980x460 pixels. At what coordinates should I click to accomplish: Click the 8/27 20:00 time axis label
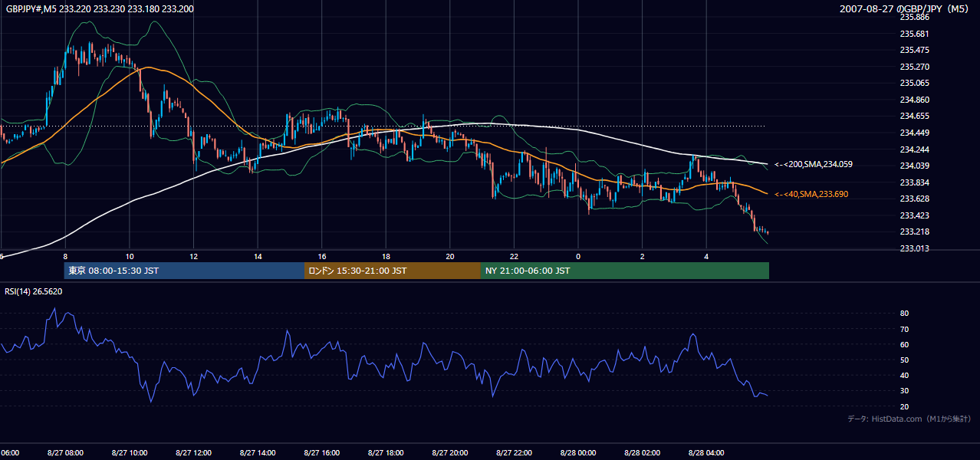tap(449, 452)
